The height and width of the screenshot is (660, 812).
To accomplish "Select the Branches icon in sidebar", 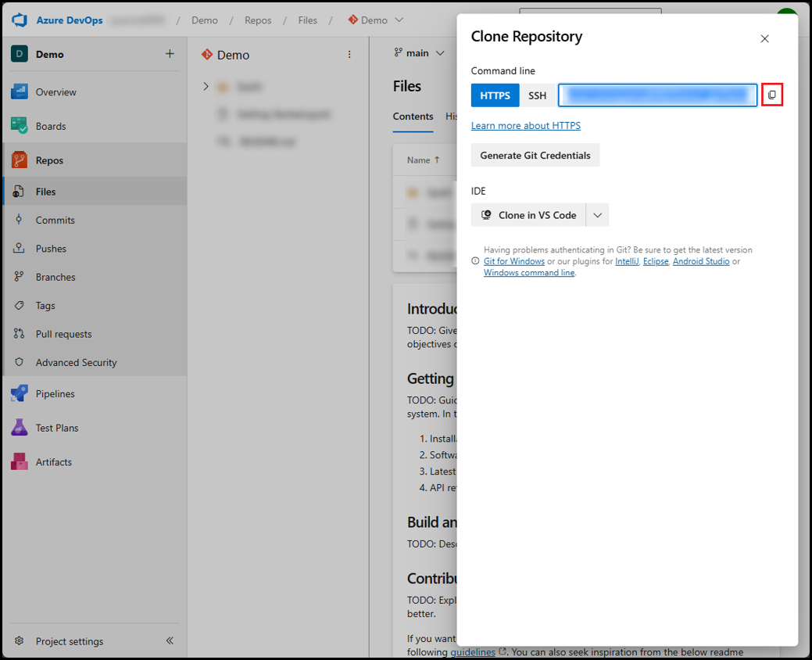I will click(x=19, y=277).
